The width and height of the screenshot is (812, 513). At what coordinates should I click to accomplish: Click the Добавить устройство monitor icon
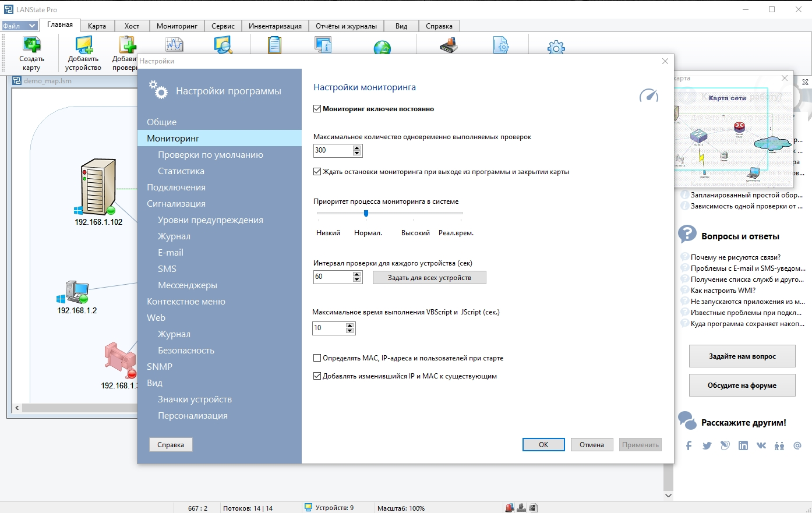point(84,45)
